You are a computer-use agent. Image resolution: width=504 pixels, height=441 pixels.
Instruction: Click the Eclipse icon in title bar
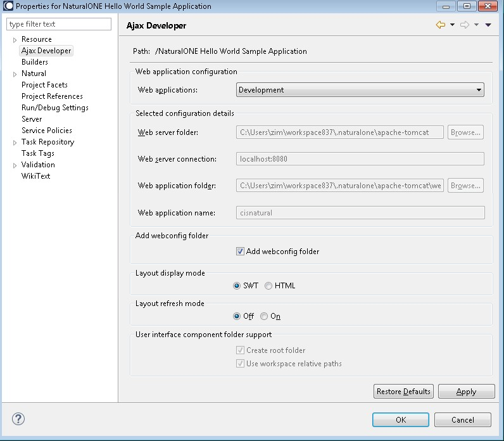(x=8, y=6)
